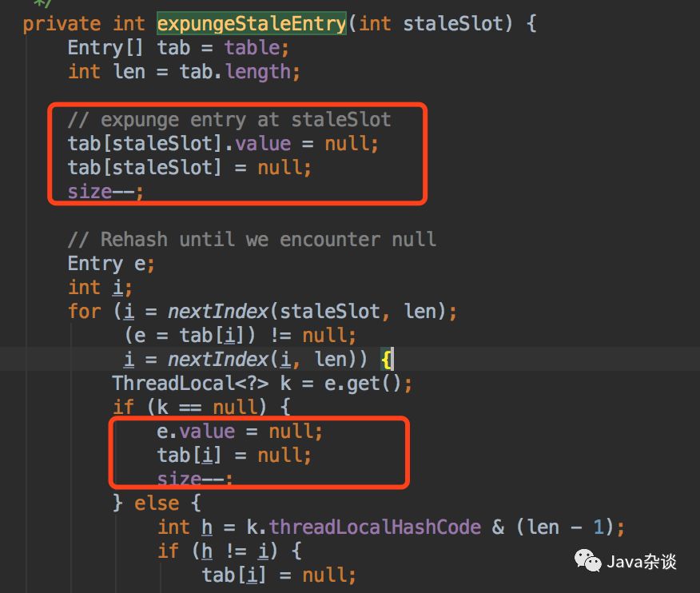Click the "Entry e;" declaration
The image size is (700, 593).
(x=111, y=264)
